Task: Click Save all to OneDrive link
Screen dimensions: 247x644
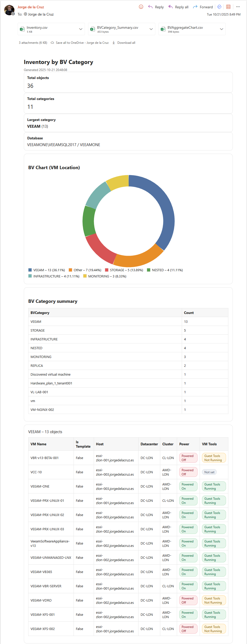Action: (x=82, y=43)
